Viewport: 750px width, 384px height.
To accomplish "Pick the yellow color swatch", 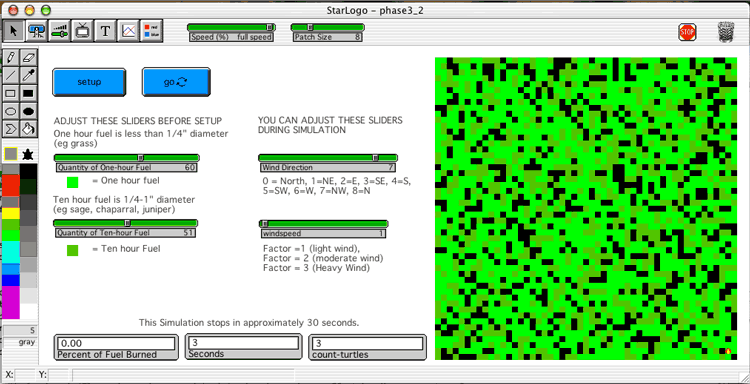I will (11, 213).
